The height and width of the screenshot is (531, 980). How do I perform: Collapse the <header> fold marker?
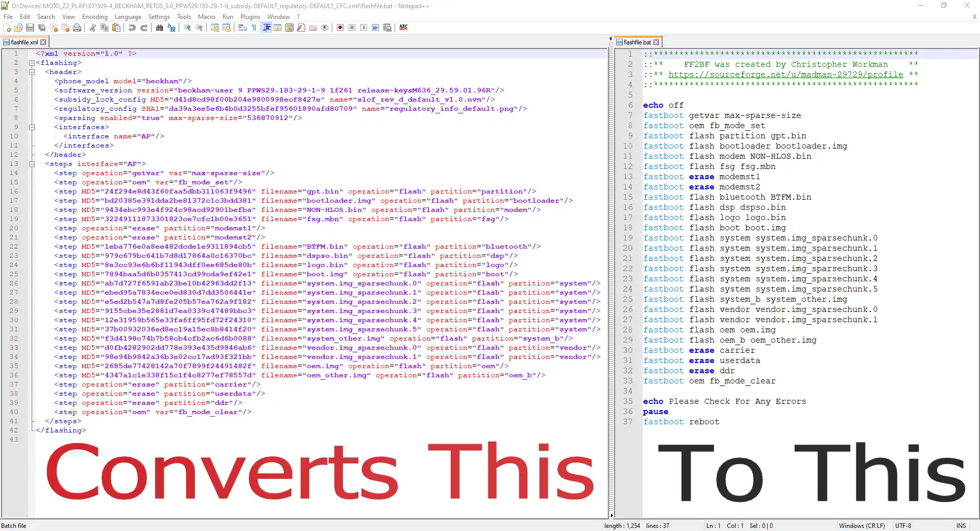click(32, 72)
